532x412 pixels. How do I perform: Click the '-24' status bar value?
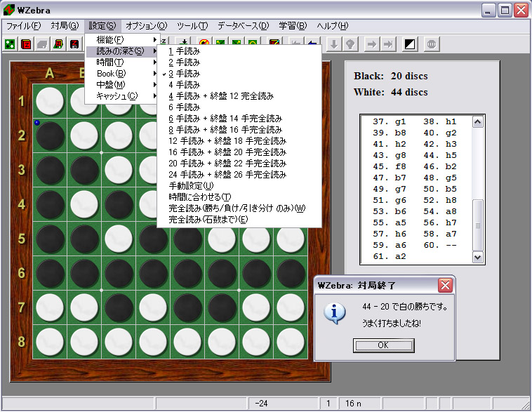(261, 404)
